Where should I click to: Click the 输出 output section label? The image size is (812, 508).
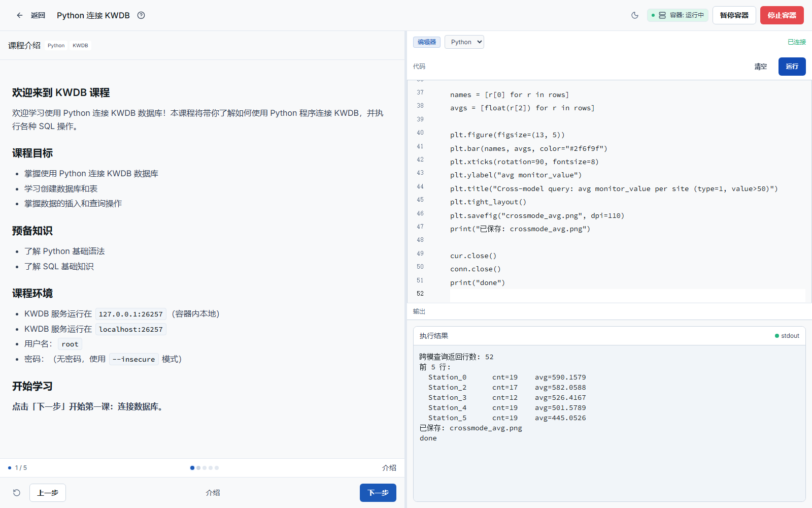pyautogui.click(x=419, y=311)
